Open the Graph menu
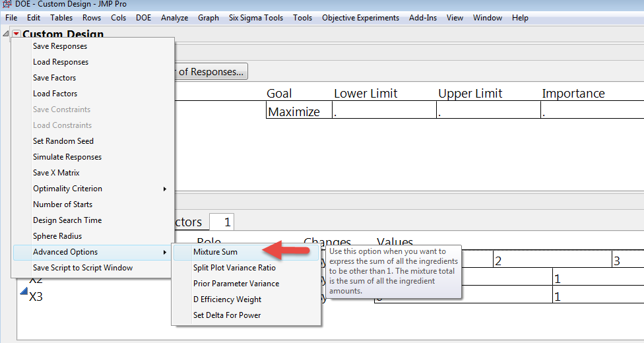 pyautogui.click(x=209, y=18)
